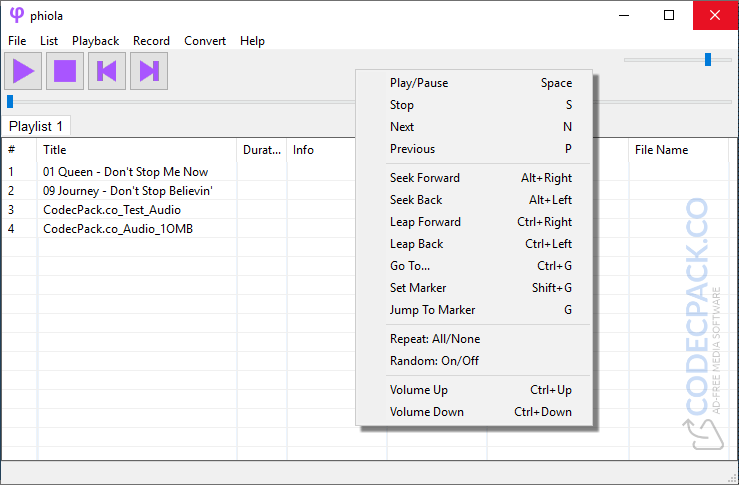The height and width of the screenshot is (485, 739).
Task: Select track "CodecPack.co_Audio_1OMB"
Action: click(x=118, y=229)
